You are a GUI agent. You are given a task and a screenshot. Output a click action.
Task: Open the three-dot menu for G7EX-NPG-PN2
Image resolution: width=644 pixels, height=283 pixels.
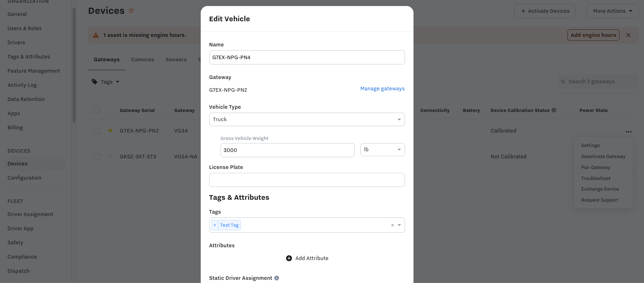click(x=629, y=132)
